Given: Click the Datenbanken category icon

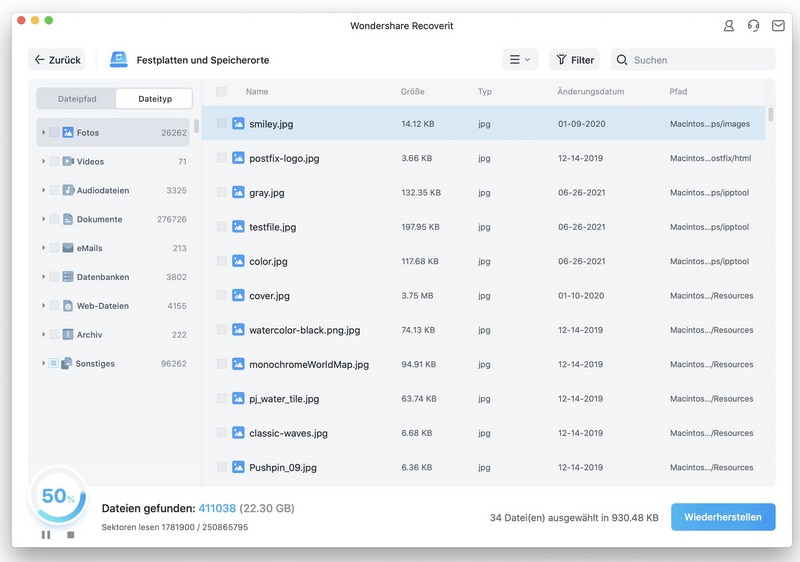Looking at the screenshot, I should point(68,277).
